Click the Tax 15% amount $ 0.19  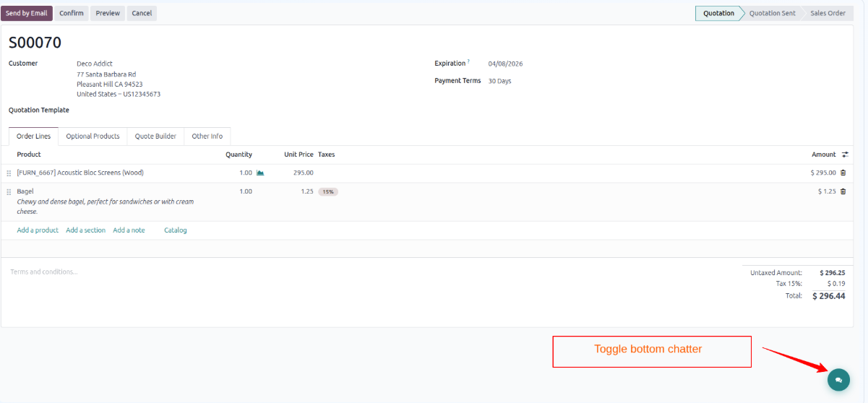pyautogui.click(x=836, y=284)
